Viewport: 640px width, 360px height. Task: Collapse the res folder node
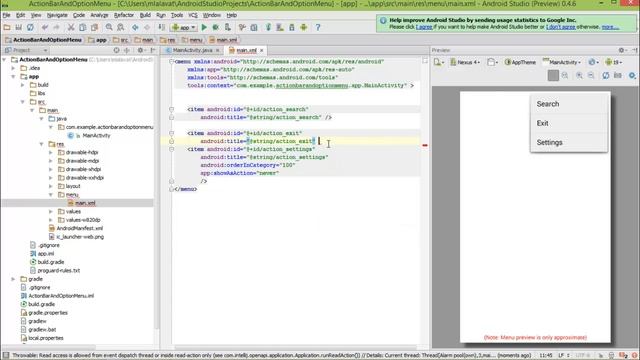tap(42, 144)
